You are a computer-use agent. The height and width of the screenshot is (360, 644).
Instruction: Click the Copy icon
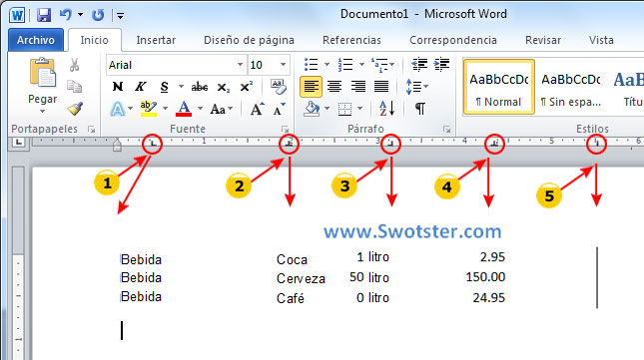pos(74,87)
